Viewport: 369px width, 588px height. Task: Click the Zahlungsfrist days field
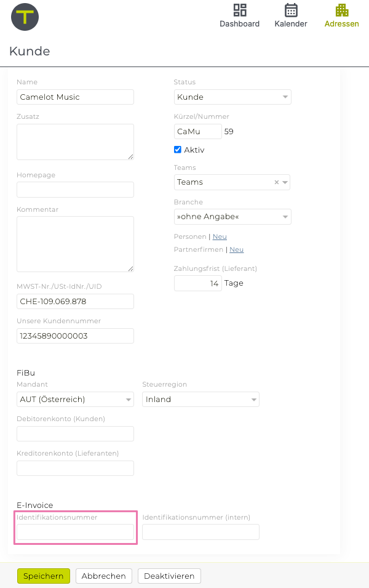pos(197,283)
